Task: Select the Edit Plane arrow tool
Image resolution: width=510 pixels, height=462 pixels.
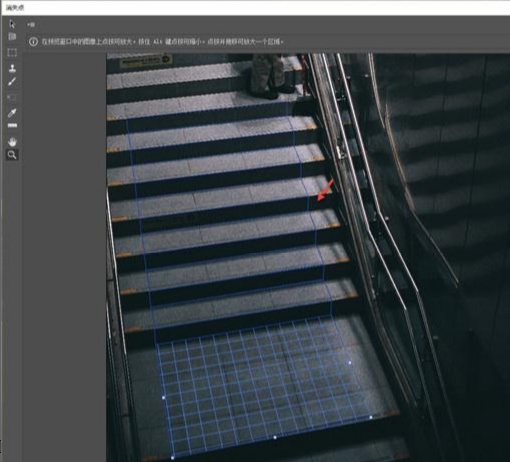Action: pyautogui.click(x=12, y=24)
